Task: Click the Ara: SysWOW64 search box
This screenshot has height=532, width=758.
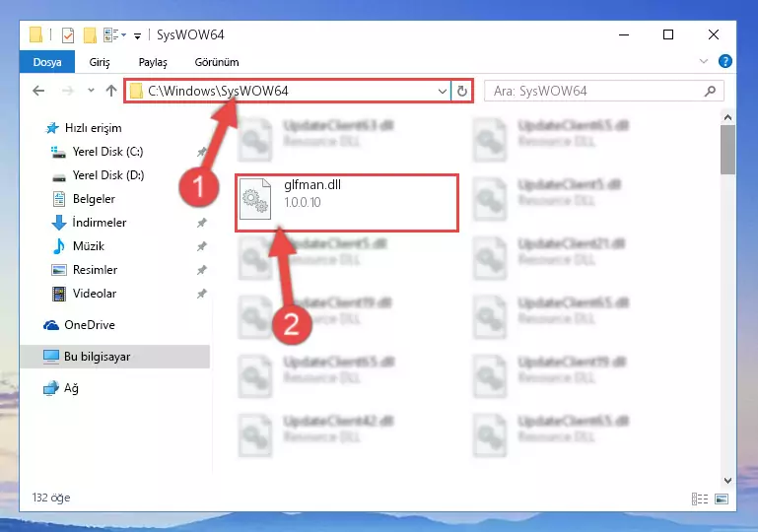Action: click(603, 91)
